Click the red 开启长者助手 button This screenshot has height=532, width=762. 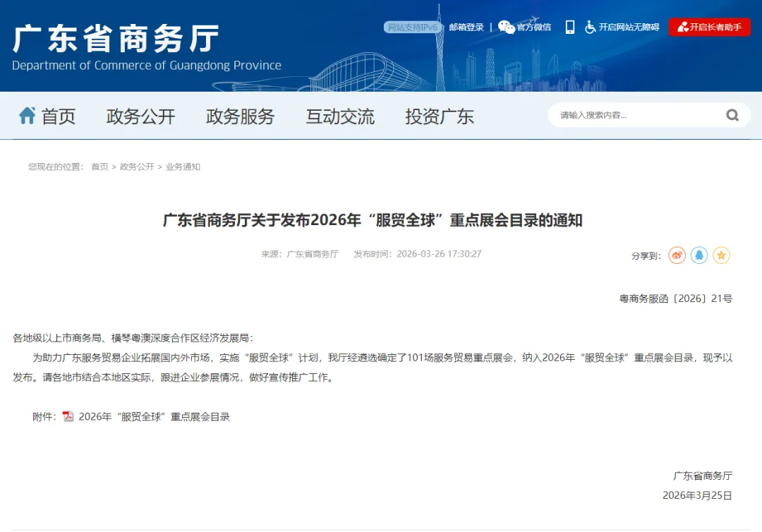point(710,28)
